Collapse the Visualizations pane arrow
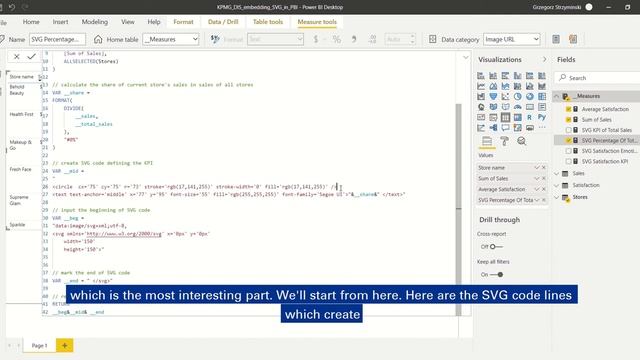This screenshot has height=360, width=640. coord(544,59)
